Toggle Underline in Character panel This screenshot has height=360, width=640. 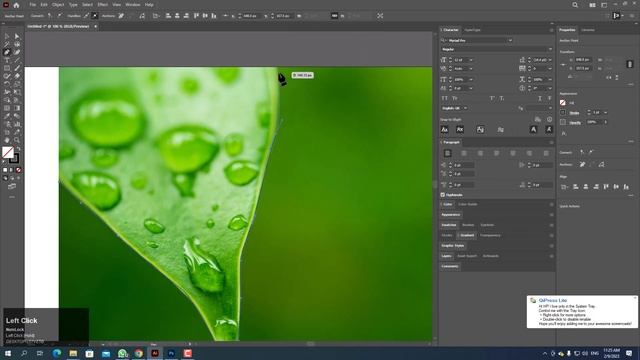tap(540, 98)
